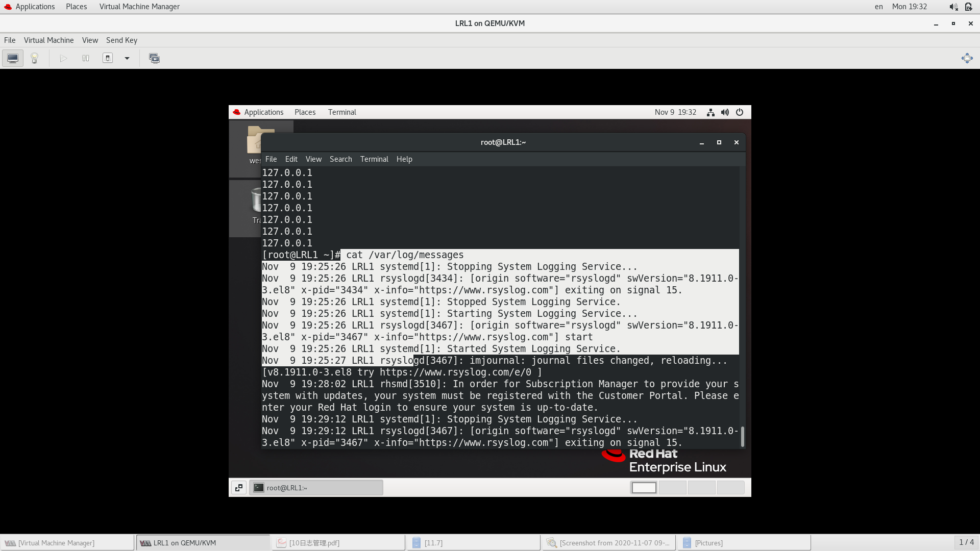Open the manage VM snapshots icon
The width and height of the screenshot is (980, 551).
point(154,58)
